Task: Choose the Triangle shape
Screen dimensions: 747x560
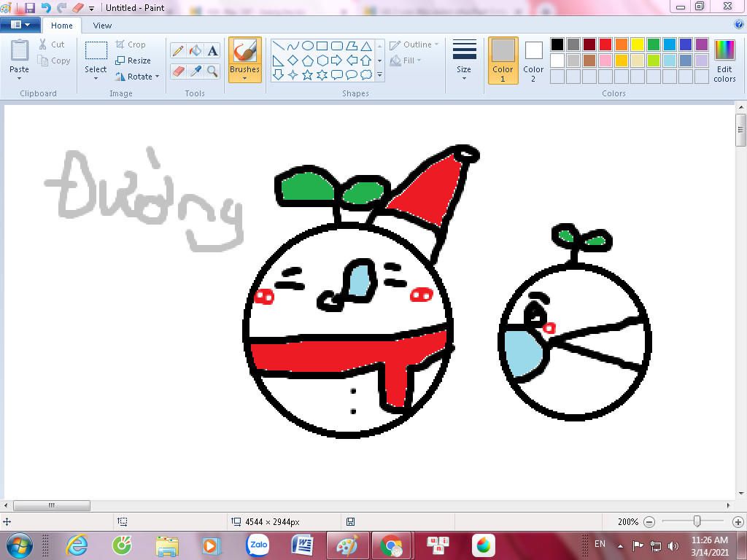Action: 366,46
